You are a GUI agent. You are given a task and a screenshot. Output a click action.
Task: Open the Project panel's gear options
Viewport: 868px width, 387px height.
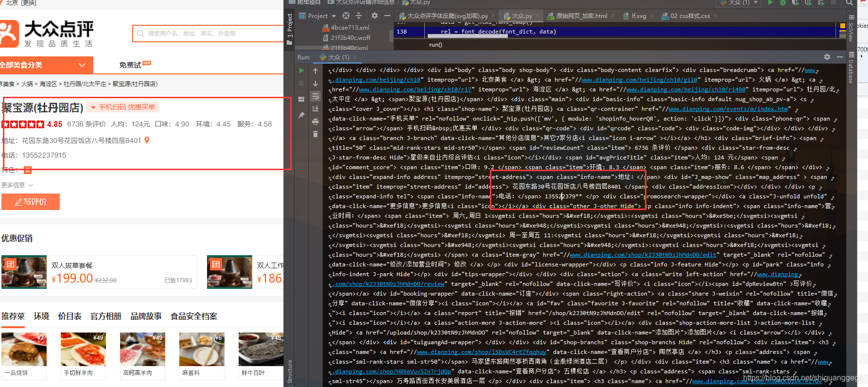[x=374, y=16]
